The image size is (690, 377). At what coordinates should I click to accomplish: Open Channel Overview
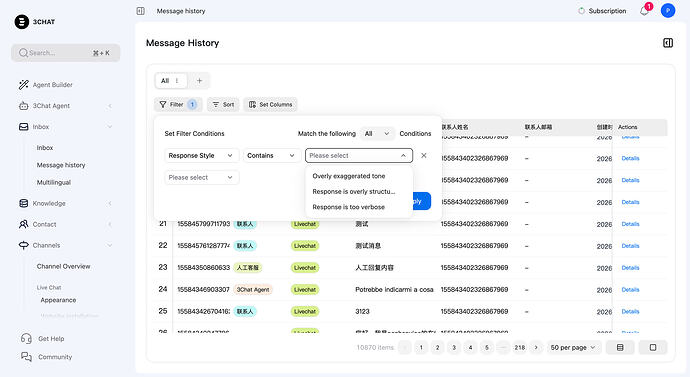63,266
